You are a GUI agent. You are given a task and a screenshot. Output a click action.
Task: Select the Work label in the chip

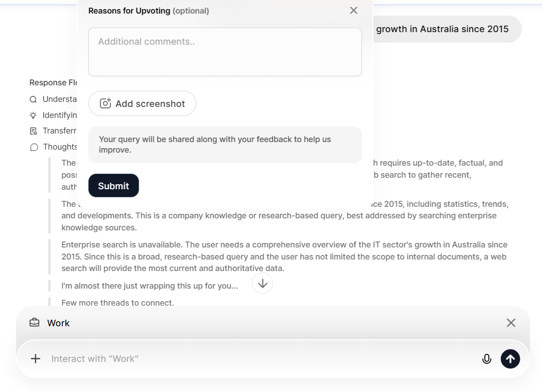(x=58, y=323)
